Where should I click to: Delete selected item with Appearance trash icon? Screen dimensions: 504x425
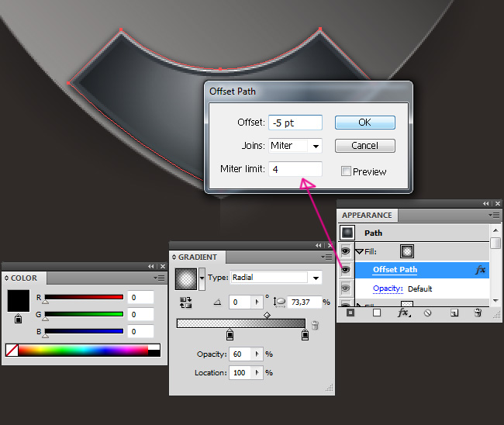click(478, 313)
